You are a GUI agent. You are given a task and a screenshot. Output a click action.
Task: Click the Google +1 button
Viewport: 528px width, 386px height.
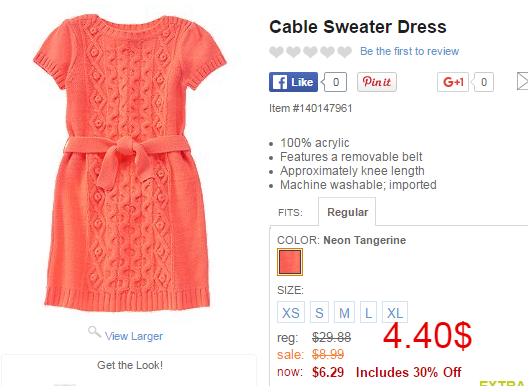tap(453, 82)
